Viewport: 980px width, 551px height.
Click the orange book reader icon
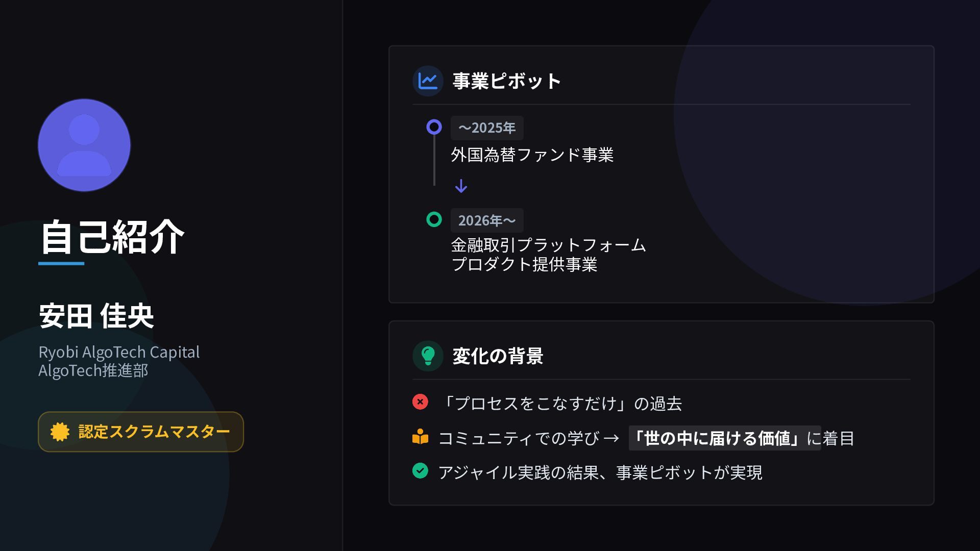420,437
